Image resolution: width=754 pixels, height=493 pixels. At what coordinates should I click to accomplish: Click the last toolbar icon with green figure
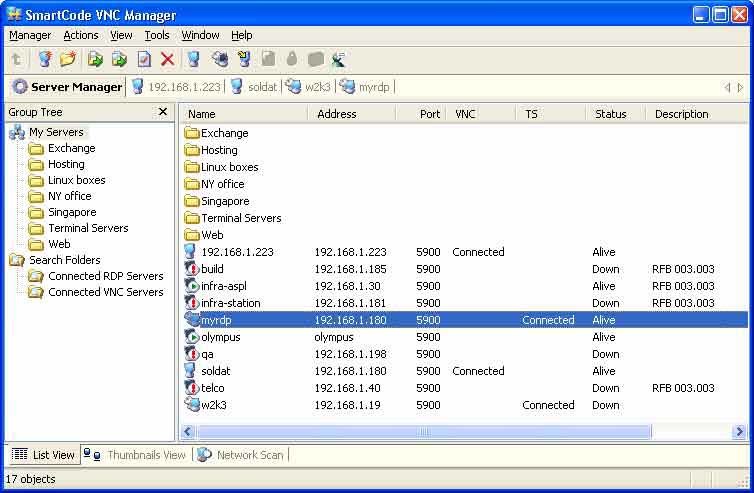click(339, 59)
